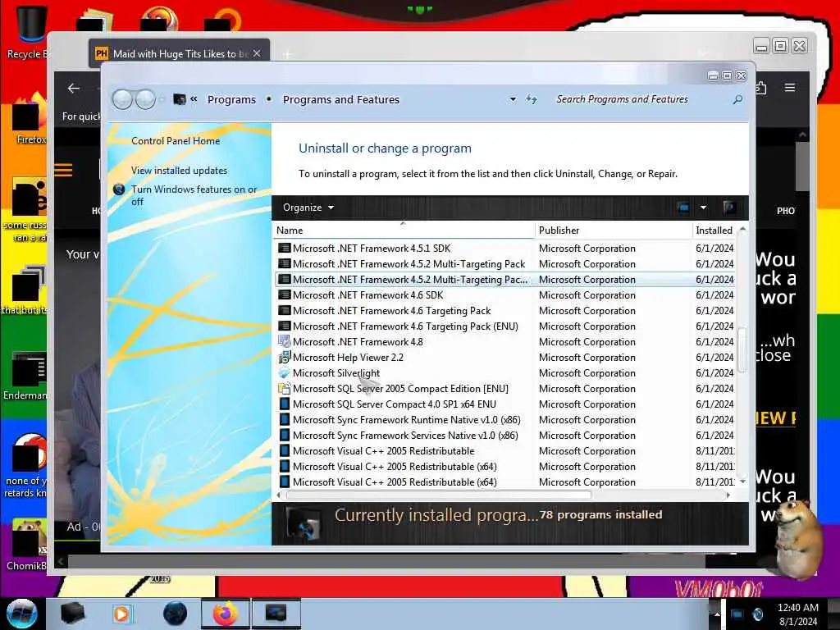Image resolution: width=840 pixels, height=630 pixels.
Task: Select Microsoft .NET Framework 4.6 Targeting Pack (ENU)
Action: [x=504, y=326]
